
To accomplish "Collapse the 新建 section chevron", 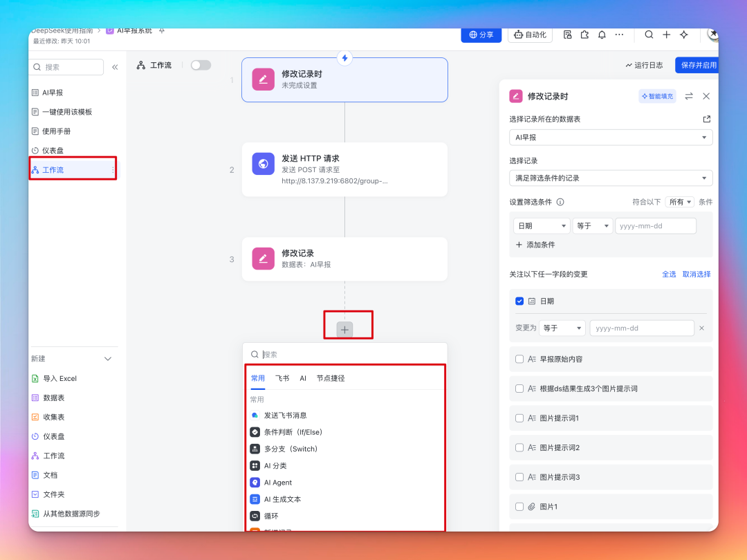I will pyautogui.click(x=108, y=359).
